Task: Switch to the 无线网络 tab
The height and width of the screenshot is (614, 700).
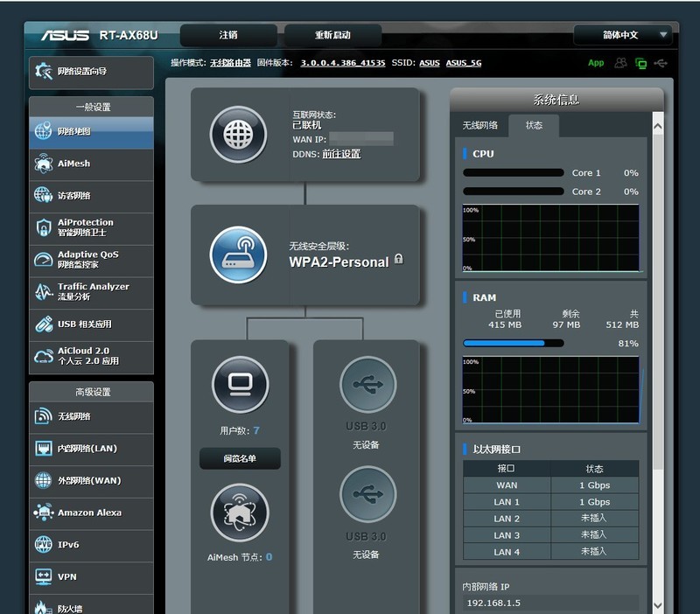Action: (x=479, y=125)
